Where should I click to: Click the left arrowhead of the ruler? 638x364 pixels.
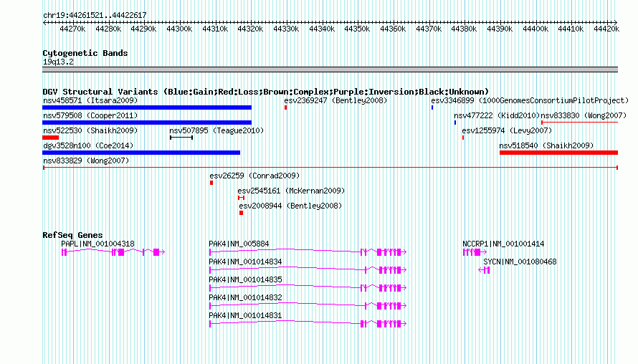(x=44, y=22)
